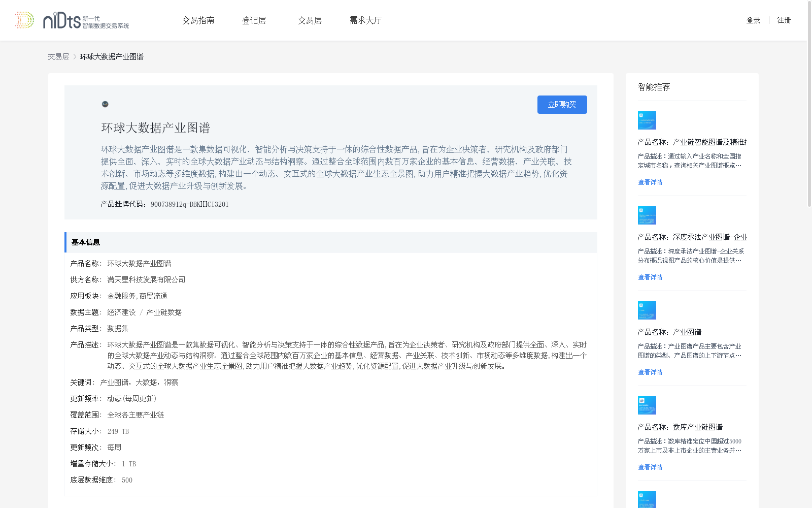Click recommended product title 产品名称: 产业图谱
The image size is (812, 508).
[669, 332]
